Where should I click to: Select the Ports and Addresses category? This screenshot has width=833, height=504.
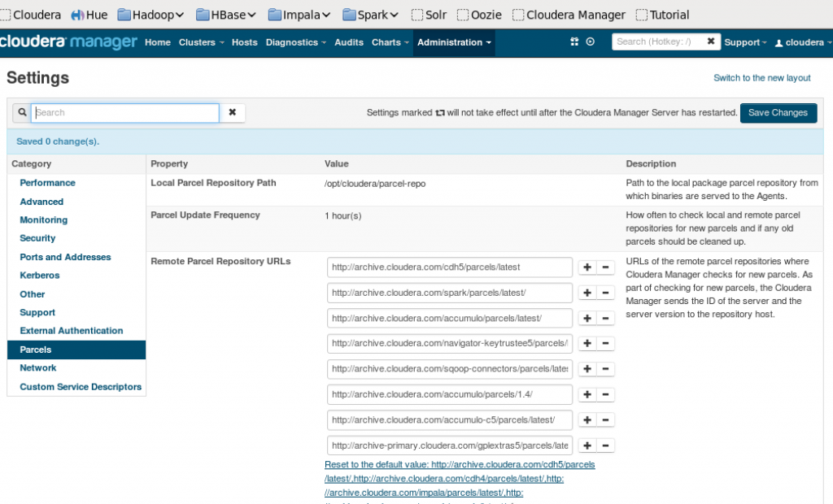tap(65, 257)
